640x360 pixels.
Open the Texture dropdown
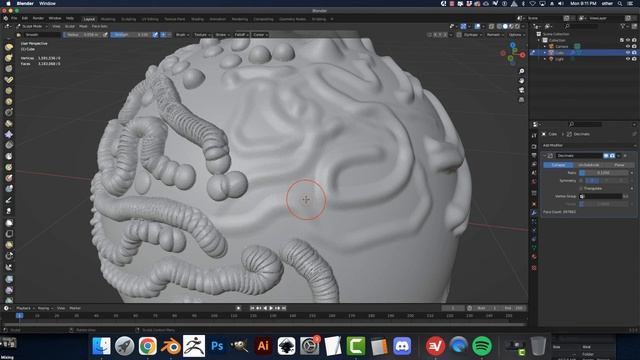[x=202, y=35]
